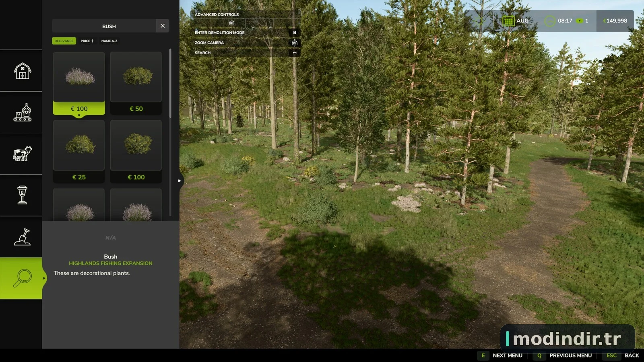Sort results by Relevance

point(64,41)
